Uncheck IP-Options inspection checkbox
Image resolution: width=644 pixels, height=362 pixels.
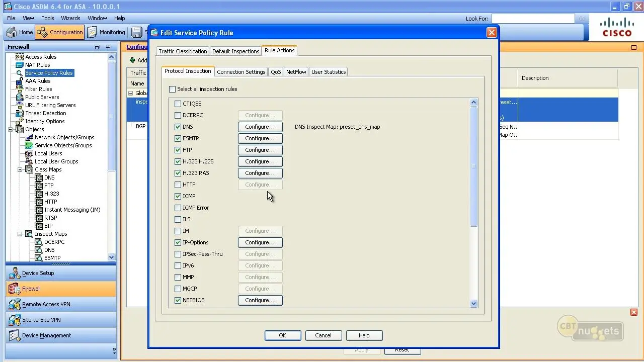tap(178, 242)
